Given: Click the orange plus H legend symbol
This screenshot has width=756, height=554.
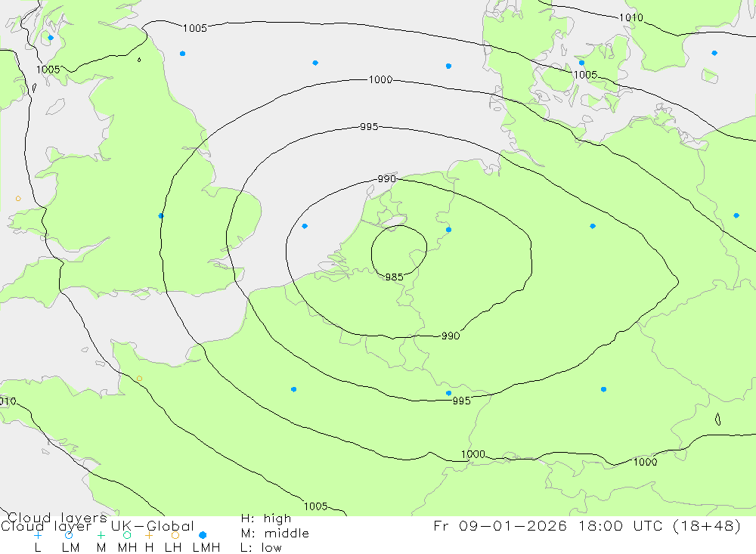Looking at the screenshot, I should [x=149, y=535].
